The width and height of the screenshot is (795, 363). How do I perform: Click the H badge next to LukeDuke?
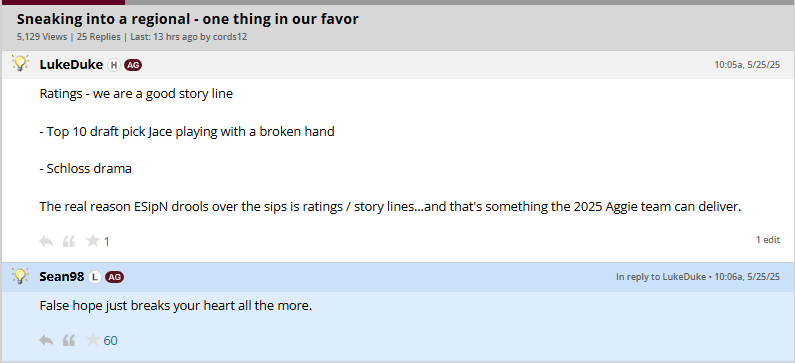click(x=114, y=65)
